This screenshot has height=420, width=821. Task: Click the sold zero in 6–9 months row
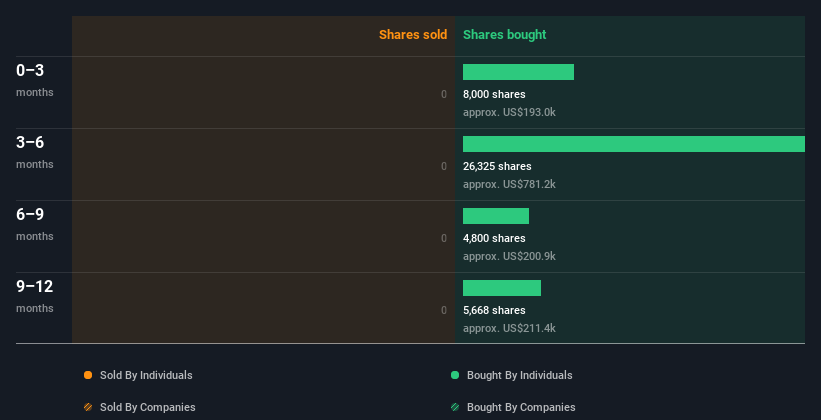click(x=444, y=238)
